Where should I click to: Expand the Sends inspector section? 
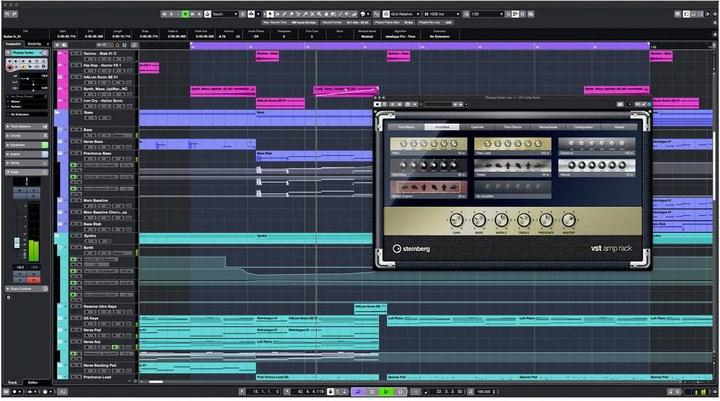[27, 163]
